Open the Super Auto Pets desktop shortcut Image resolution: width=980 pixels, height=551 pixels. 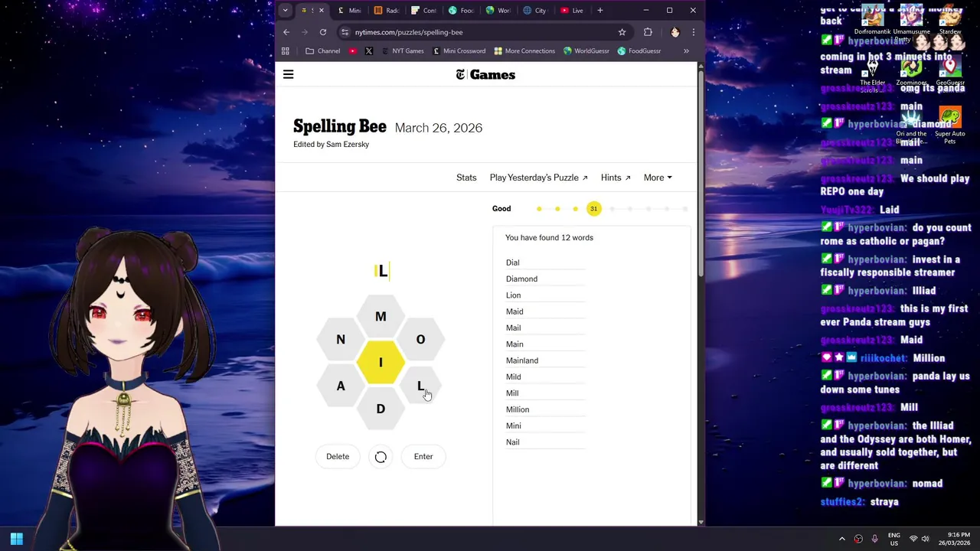click(950, 126)
